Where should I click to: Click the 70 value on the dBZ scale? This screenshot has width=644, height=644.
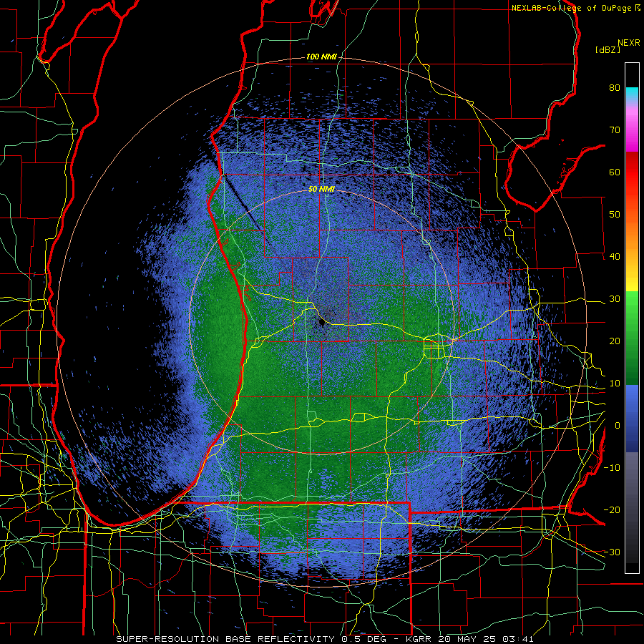pos(615,130)
